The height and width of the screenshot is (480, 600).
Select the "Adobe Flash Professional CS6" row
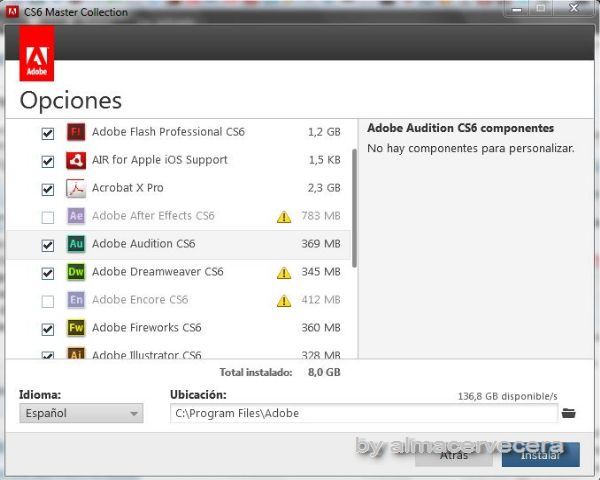(x=178, y=132)
